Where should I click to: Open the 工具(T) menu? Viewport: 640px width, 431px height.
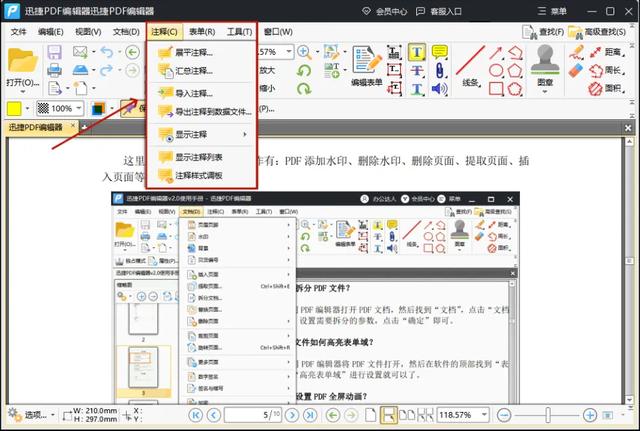239,31
